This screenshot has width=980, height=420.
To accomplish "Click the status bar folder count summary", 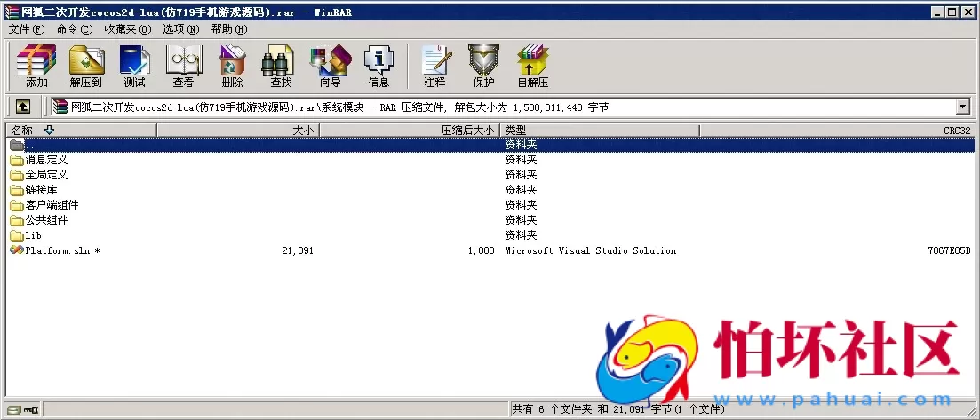I will tap(618, 409).
